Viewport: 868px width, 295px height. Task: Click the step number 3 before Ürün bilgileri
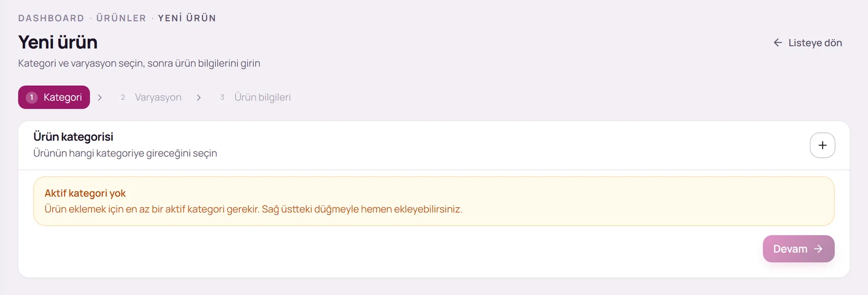point(222,97)
